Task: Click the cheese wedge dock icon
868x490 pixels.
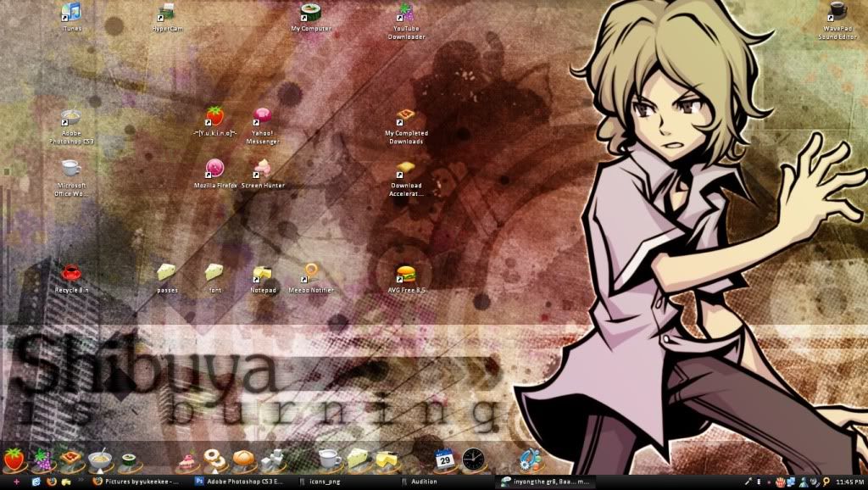Action: (358, 459)
